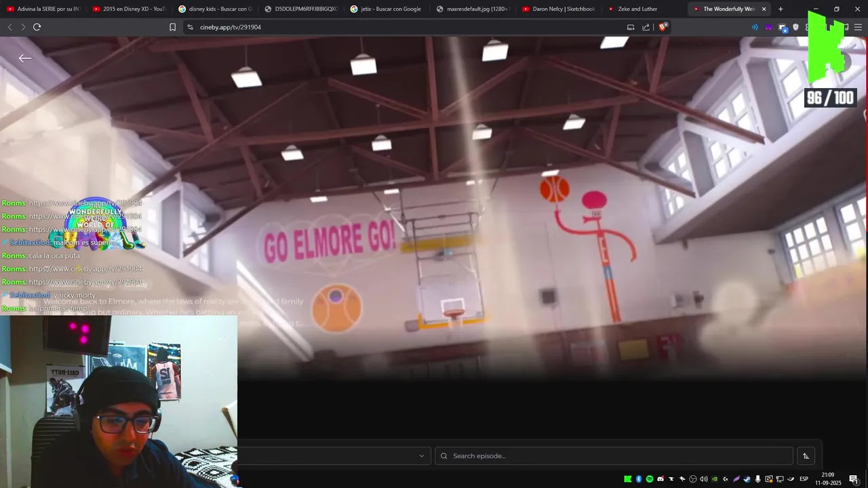Open Steam tray icon
The height and width of the screenshot is (488, 868).
pos(747,479)
